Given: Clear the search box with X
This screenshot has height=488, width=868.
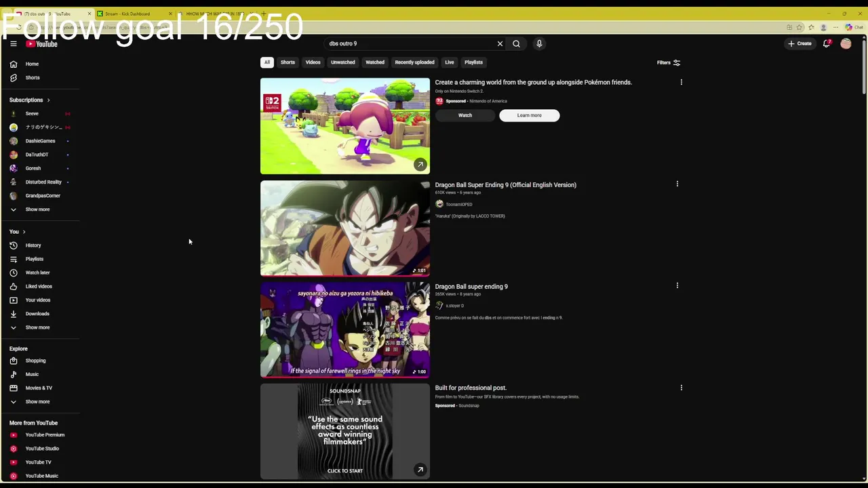Looking at the screenshot, I should point(500,44).
